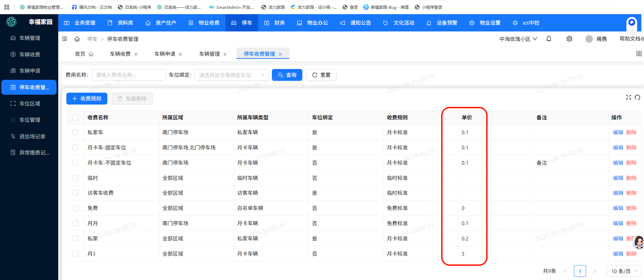Viewport: 644px width, 280px height.
Task: Close the 停车收费管理 tab
Action: [x=280, y=54]
